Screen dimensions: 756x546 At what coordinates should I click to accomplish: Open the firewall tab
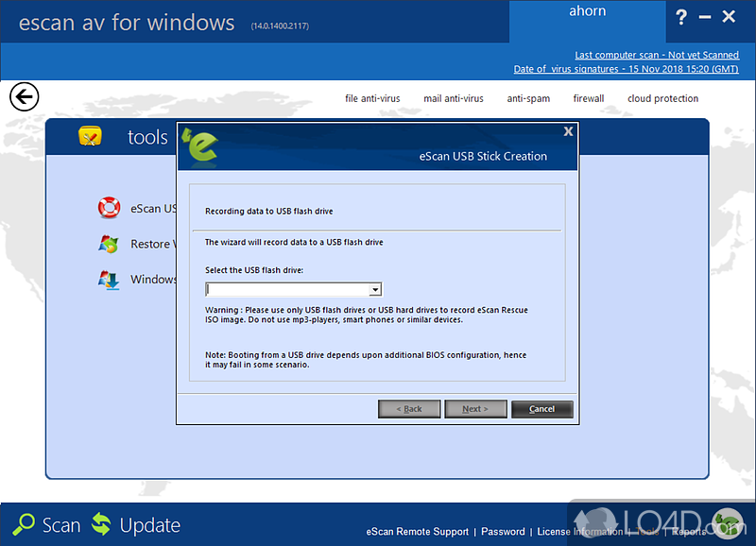click(588, 99)
